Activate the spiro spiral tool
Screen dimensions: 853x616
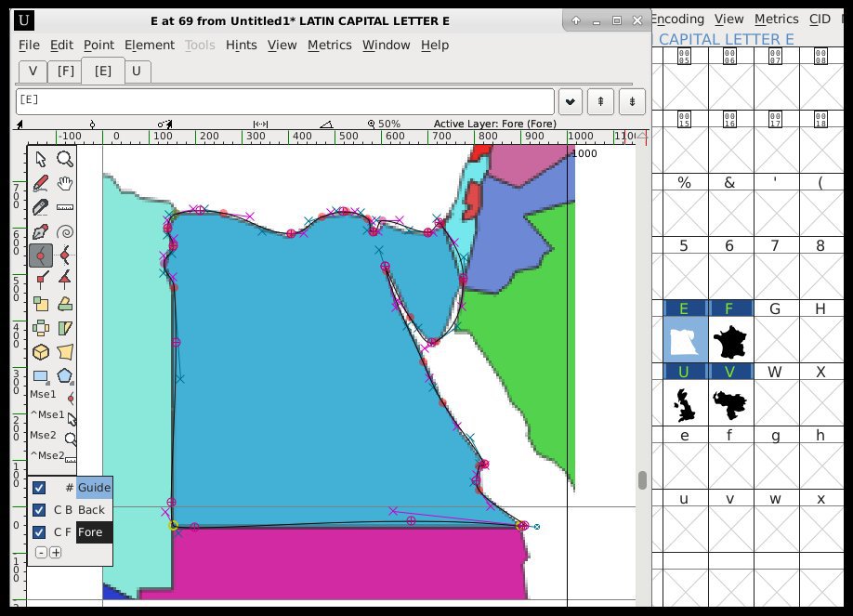coord(64,231)
